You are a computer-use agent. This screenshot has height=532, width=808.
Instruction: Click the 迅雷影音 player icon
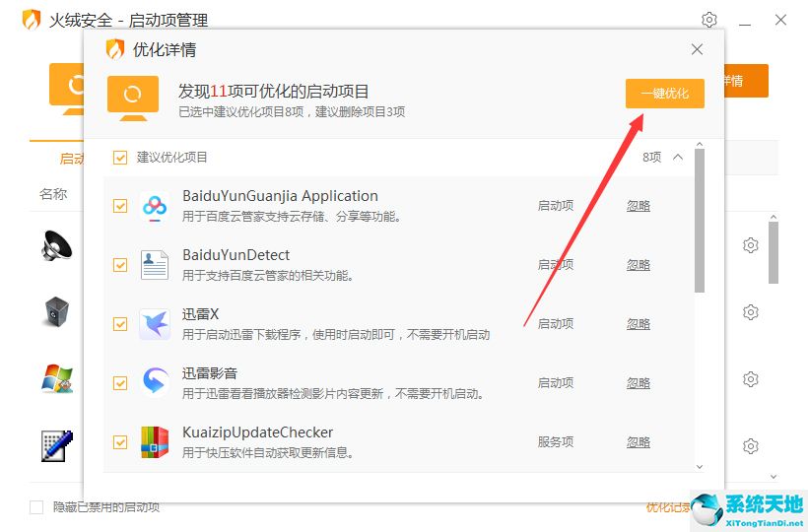coord(155,382)
